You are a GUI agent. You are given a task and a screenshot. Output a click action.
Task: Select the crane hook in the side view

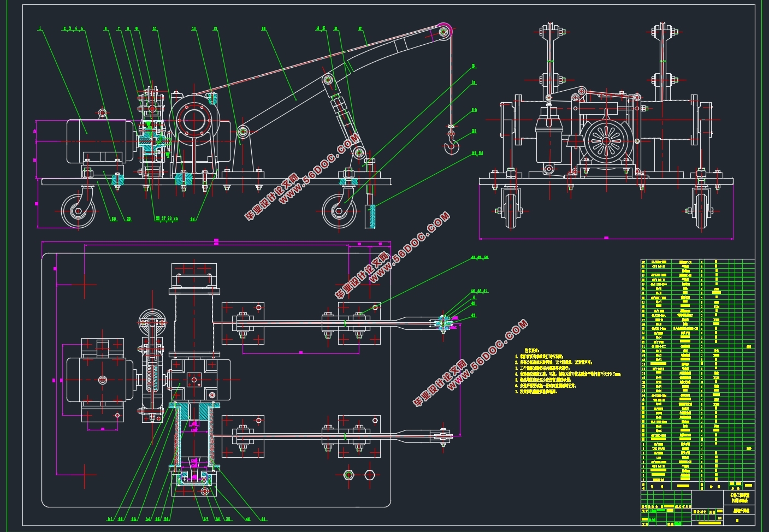click(452, 145)
